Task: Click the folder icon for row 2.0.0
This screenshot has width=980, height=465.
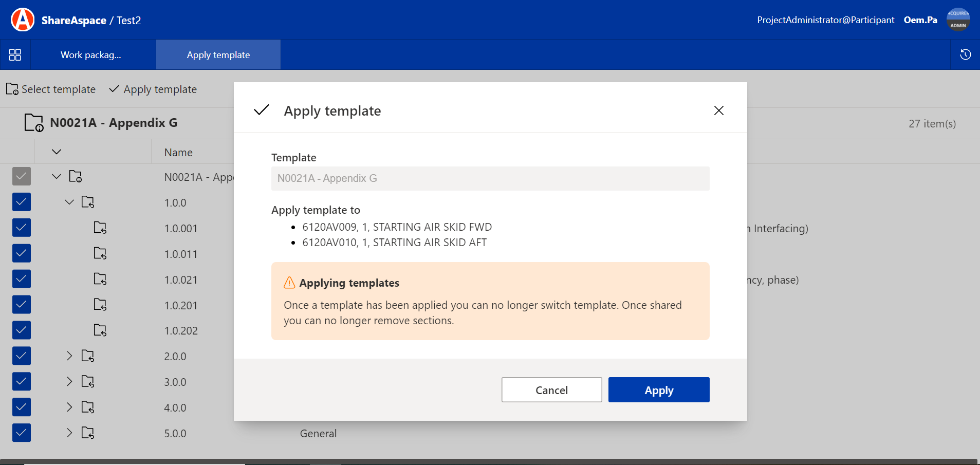Action: [88, 356]
